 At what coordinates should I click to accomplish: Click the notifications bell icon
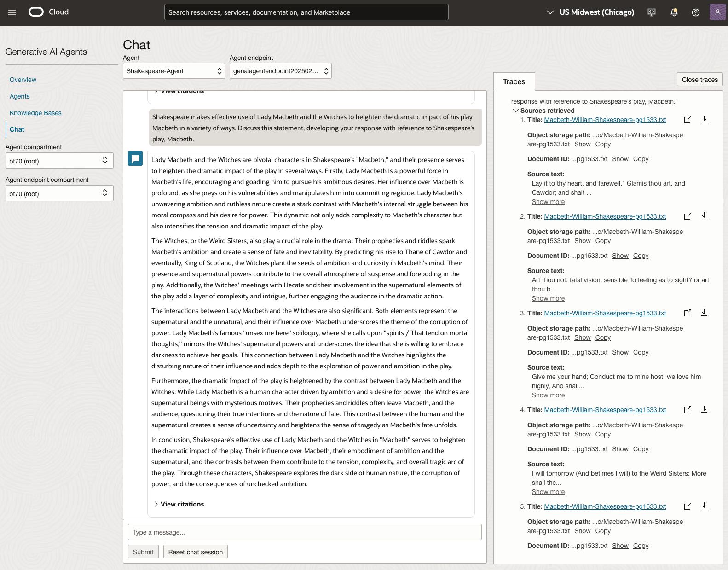click(x=674, y=12)
